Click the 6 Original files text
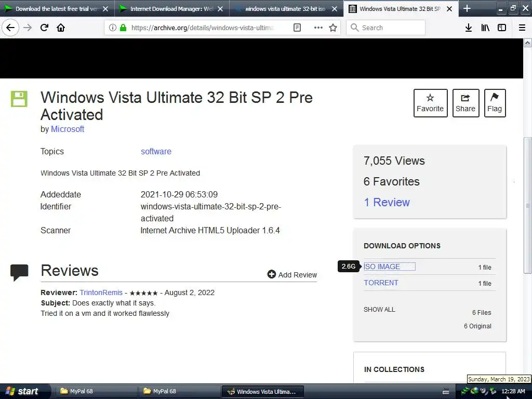This screenshot has height=399, width=532. [x=477, y=326]
